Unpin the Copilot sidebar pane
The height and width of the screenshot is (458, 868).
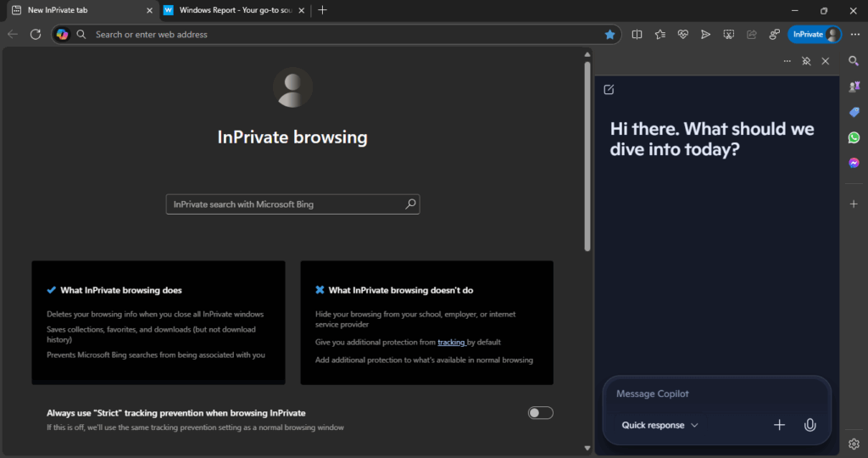tap(806, 61)
